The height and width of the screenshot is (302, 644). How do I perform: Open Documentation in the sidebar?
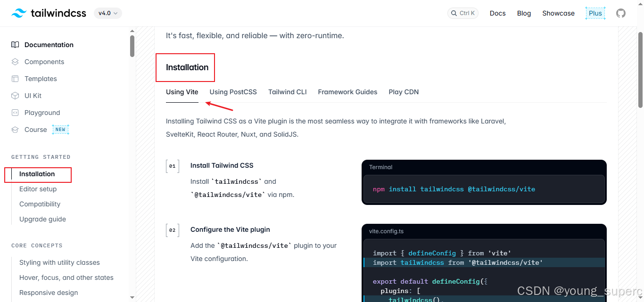[x=49, y=45]
